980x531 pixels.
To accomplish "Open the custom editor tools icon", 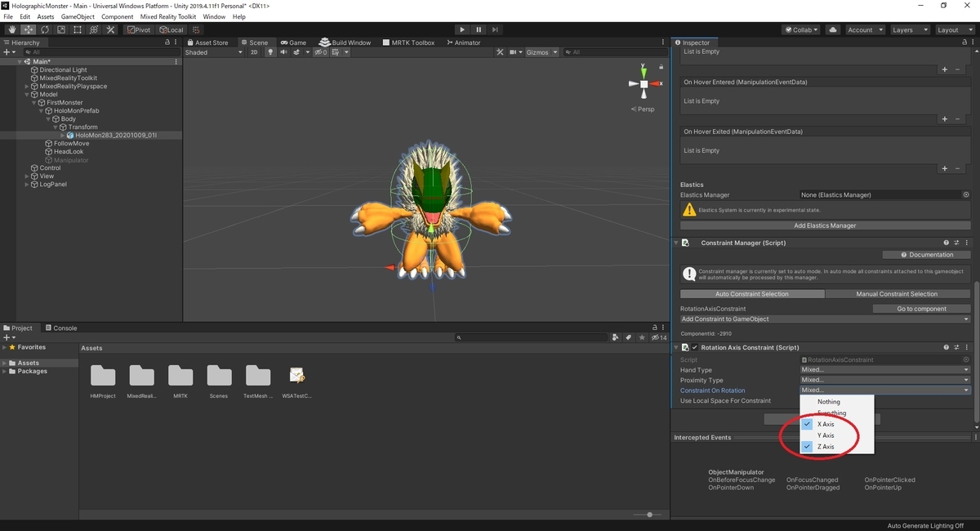I will point(109,29).
